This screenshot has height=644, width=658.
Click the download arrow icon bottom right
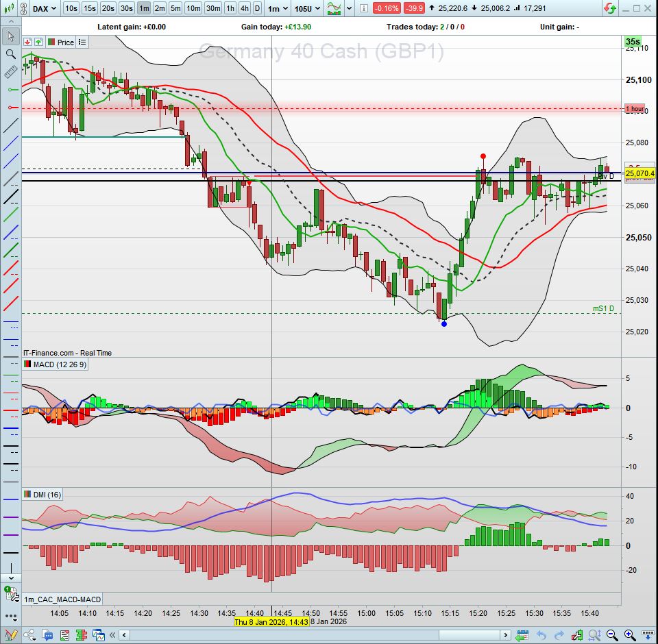tap(648, 635)
